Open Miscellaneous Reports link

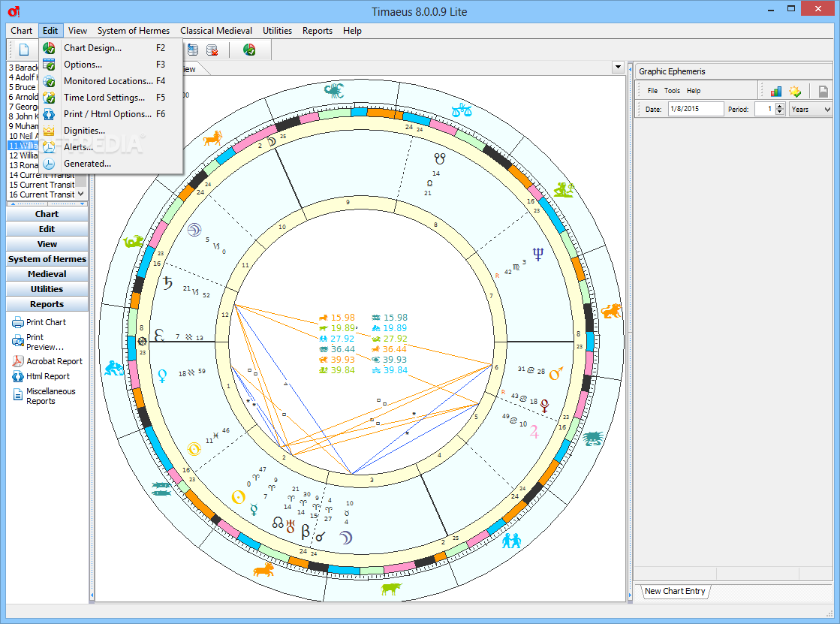pyautogui.click(x=51, y=396)
